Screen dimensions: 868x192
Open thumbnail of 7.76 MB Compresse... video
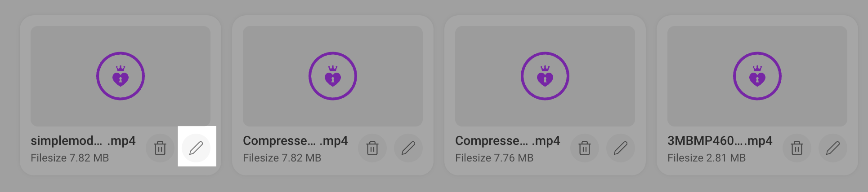545,76
